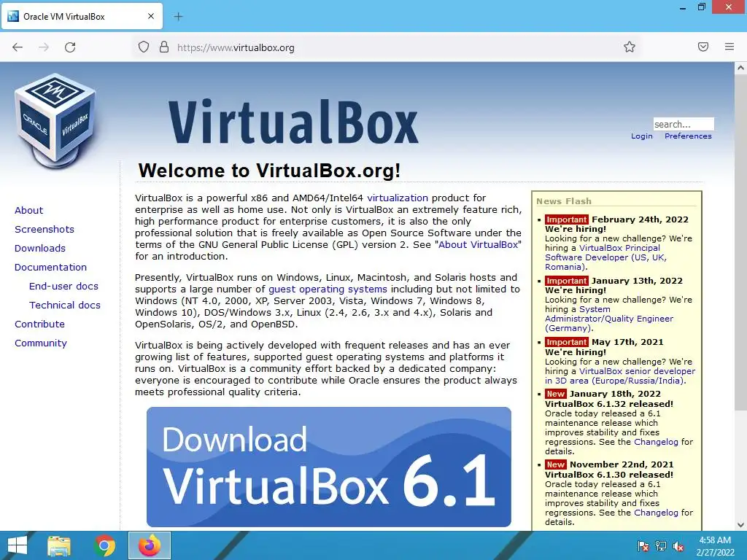Click the scrollbar down arrow
Viewport: 747px width, 560px height.
(x=741, y=525)
